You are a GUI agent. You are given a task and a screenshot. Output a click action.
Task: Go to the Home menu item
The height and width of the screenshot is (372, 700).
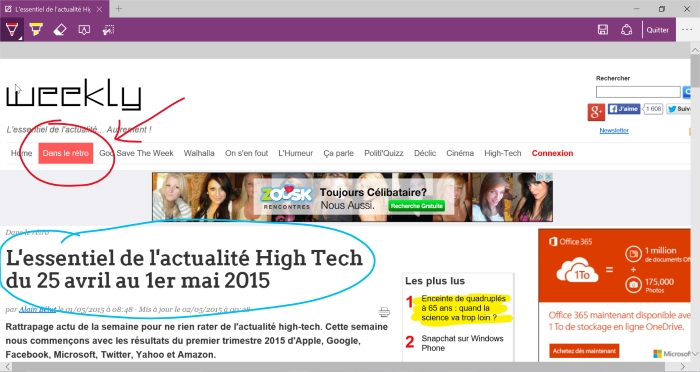pyautogui.click(x=21, y=153)
